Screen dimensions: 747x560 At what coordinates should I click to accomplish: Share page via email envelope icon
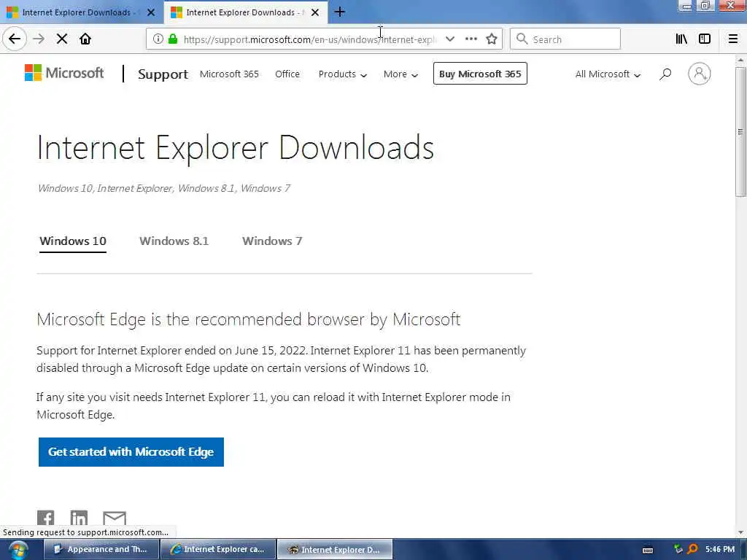click(x=115, y=518)
